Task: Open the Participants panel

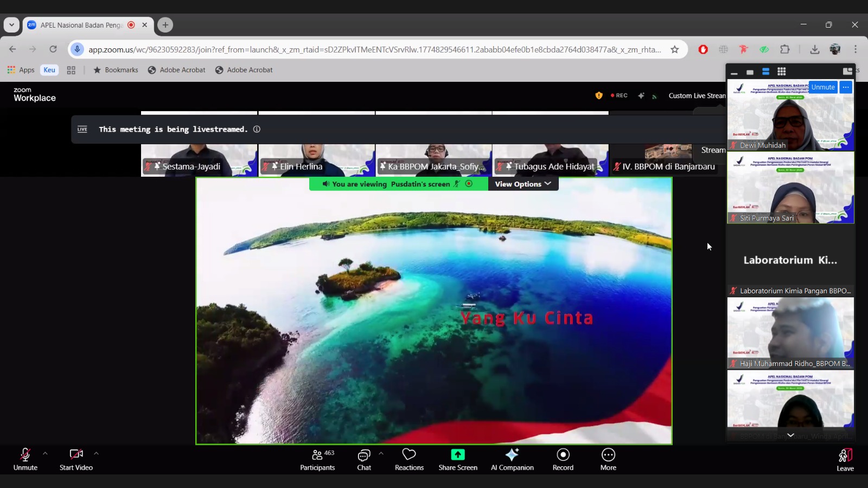Action: tap(317, 459)
